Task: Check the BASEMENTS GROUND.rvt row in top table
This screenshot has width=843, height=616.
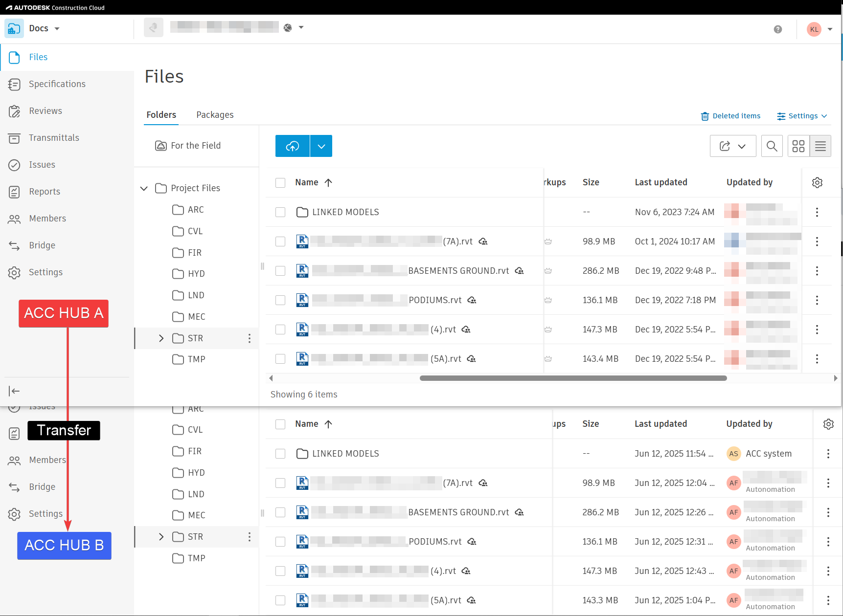Action: [280, 271]
